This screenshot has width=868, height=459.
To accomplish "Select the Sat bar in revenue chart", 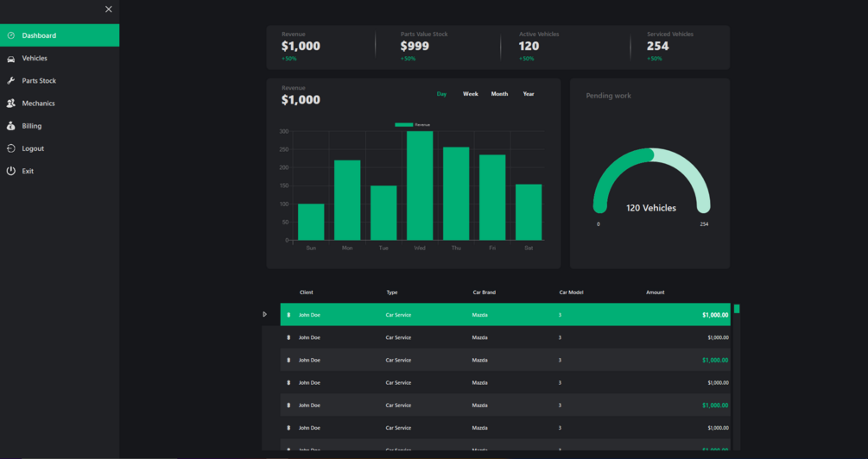I will (x=529, y=212).
